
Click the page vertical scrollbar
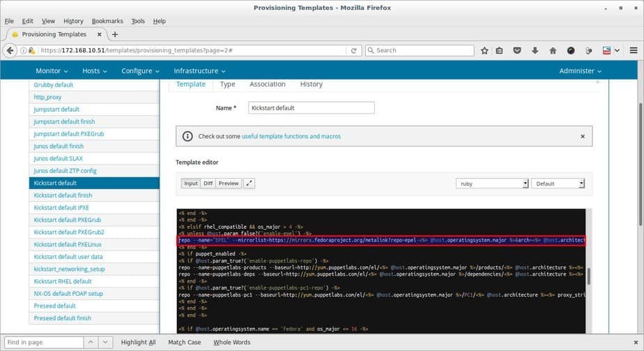pyautogui.click(x=641, y=165)
